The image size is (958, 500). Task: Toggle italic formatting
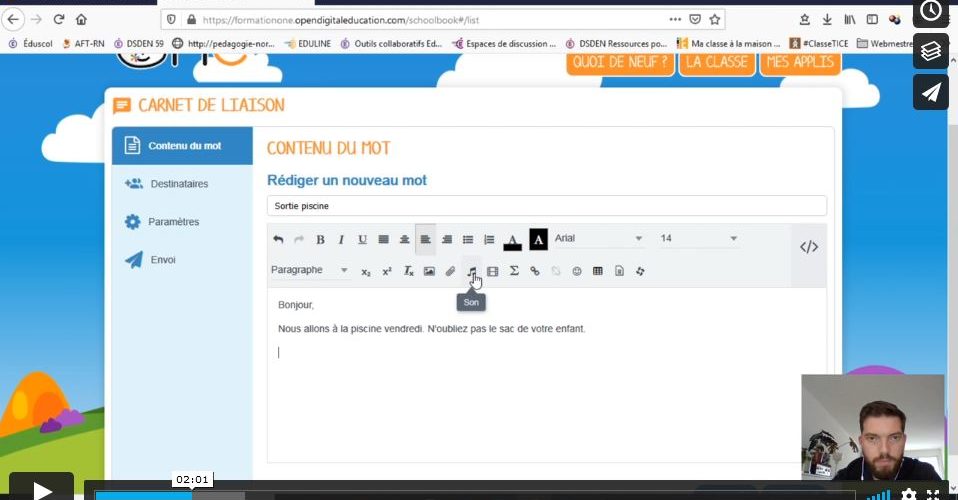click(341, 240)
